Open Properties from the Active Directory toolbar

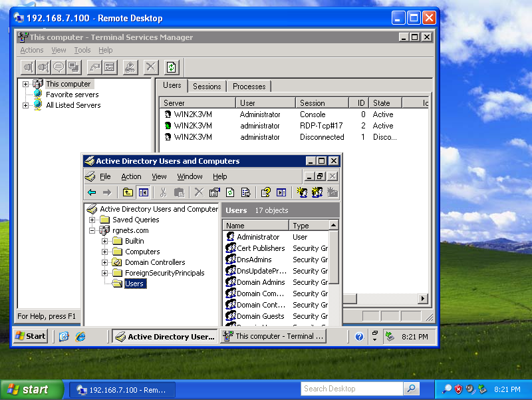(214, 192)
